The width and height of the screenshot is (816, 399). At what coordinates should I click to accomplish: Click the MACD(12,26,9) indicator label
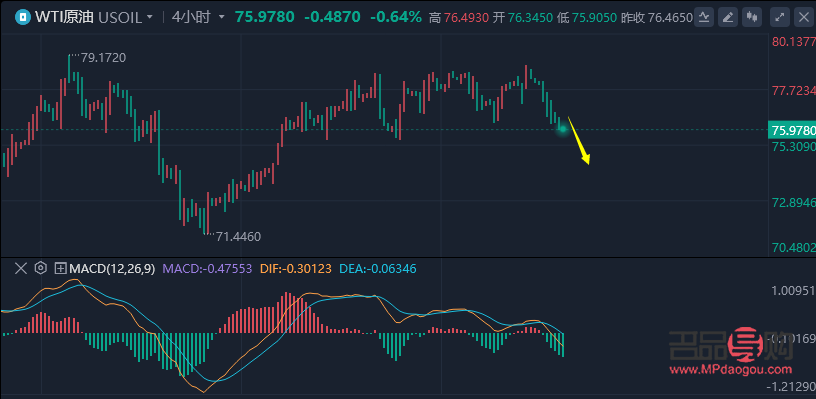pyautogui.click(x=112, y=269)
